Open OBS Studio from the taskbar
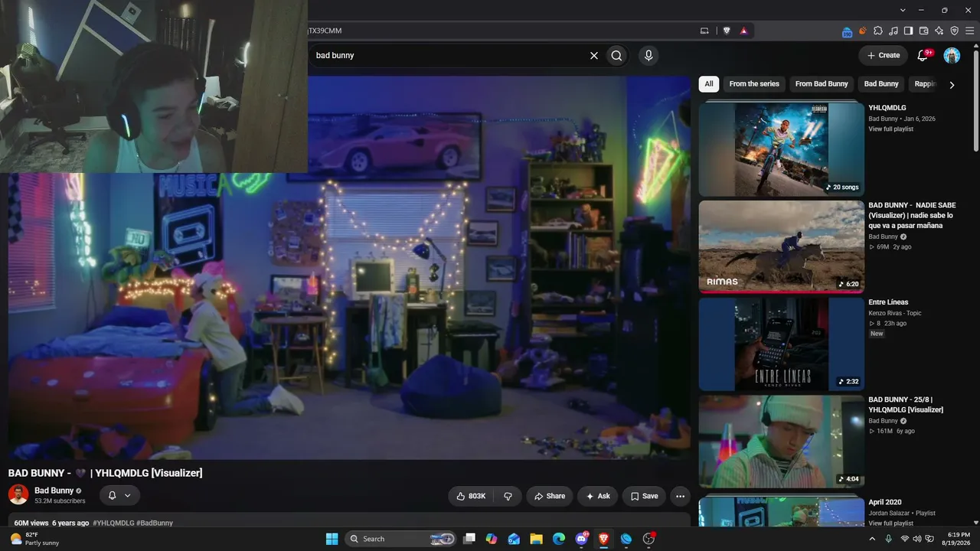Viewport: 980px width, 551px height. pyautogui.click(x=648, y=539)
